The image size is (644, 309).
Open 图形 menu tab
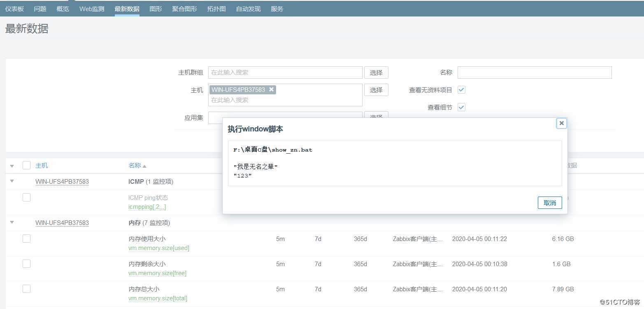156,9
